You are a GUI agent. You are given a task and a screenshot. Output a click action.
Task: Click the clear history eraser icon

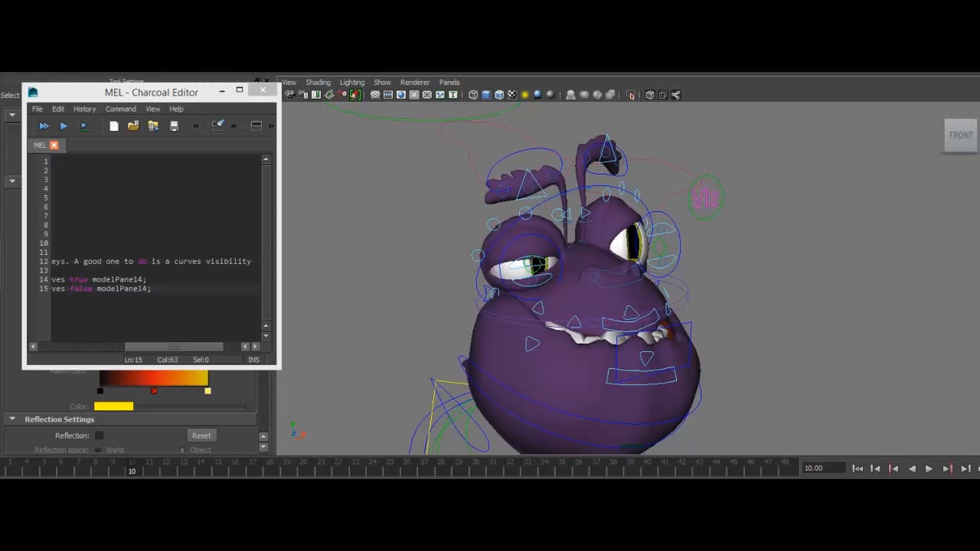[x=217, y=126]
